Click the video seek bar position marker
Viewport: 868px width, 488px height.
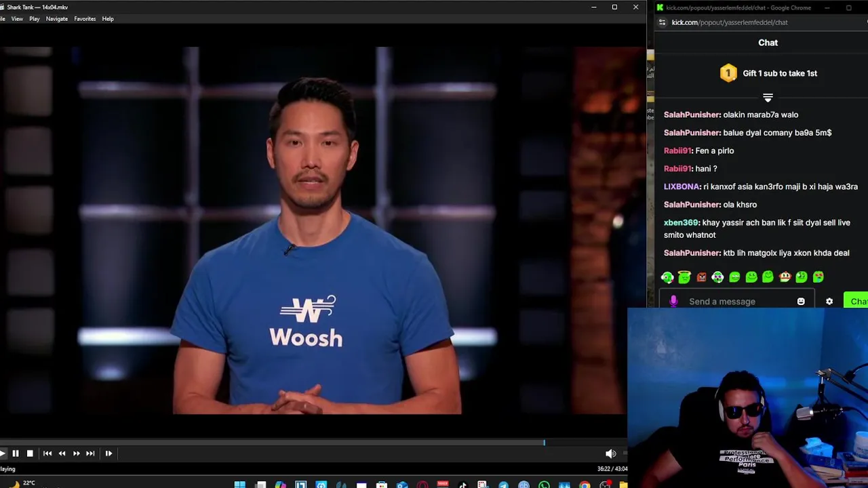544,443
